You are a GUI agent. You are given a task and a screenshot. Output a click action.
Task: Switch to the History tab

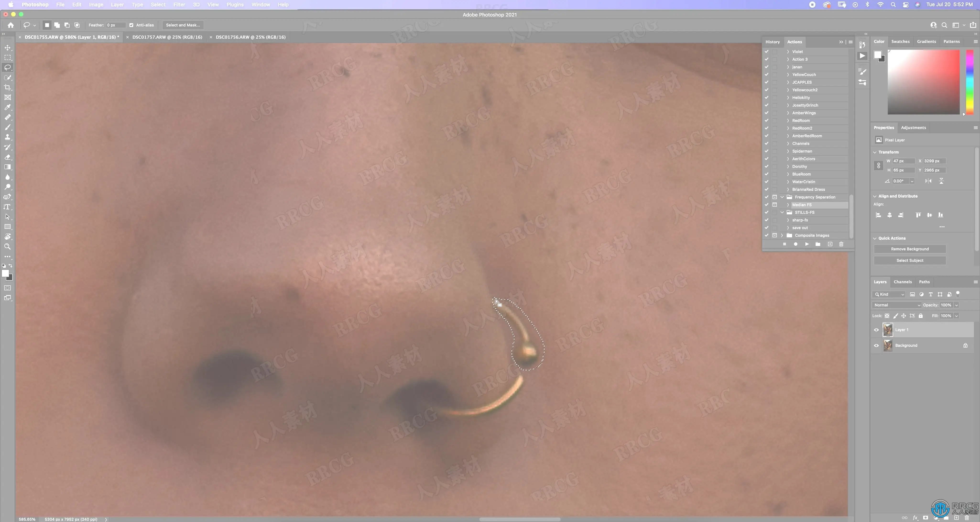pyautogui.click(x=772, y=42)
